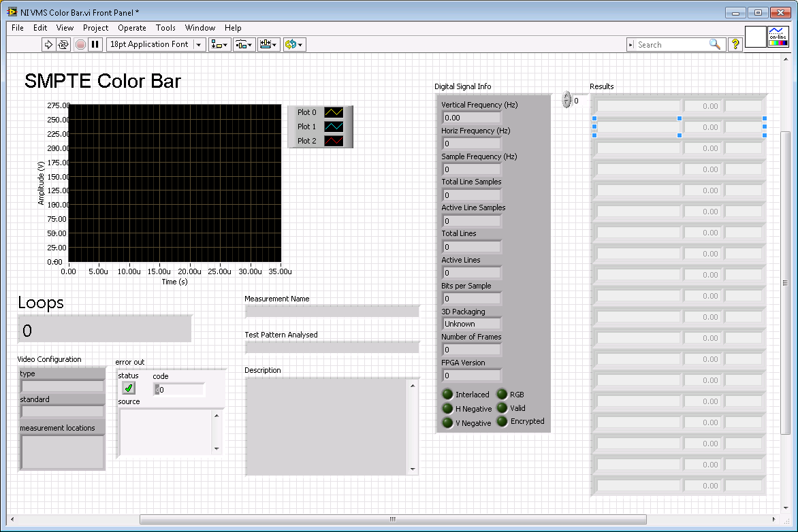Click the Amplitude (V) axis label

click(x=41, y=183)
